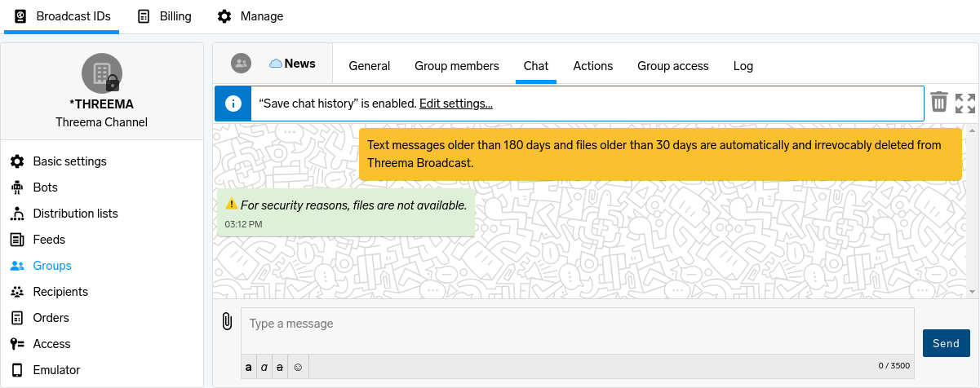Viewport: 980px width, 388px height.
Task: Click the Bots robot icon
Action: (x=16, y=187)
